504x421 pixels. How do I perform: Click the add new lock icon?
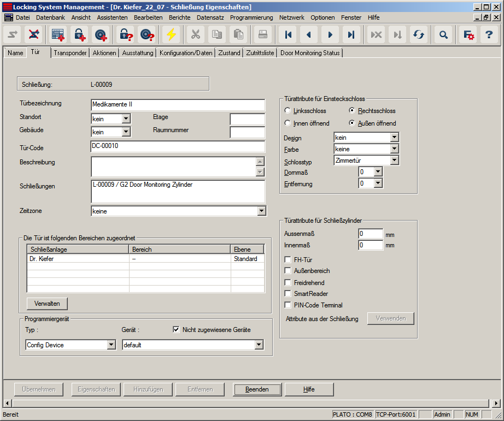pos(80,34)
